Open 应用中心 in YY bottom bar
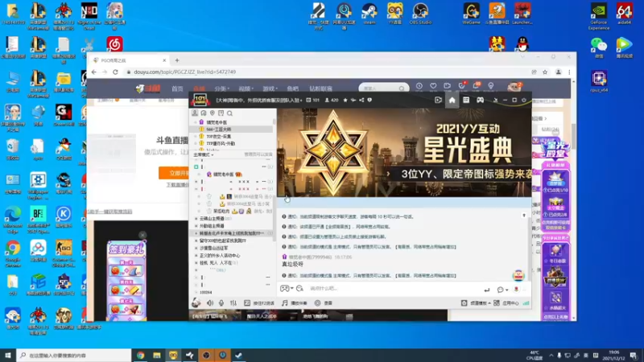644x362 pixels. (506, 303)
